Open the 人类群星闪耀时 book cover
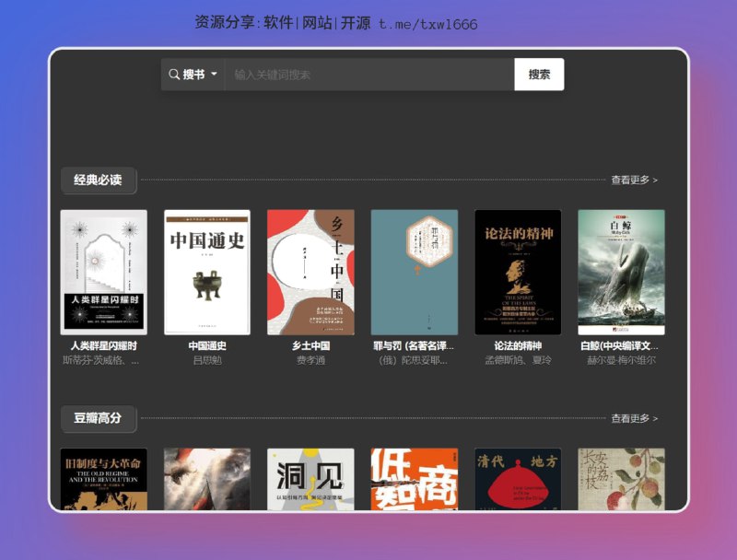Viewport: 737px width, 560px height. 104,273
